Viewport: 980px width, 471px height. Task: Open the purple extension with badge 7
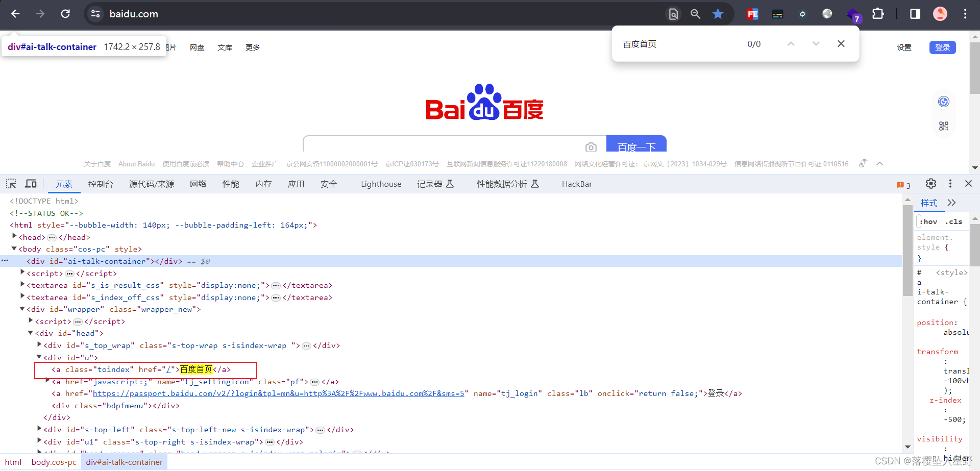(x=853, y=15)
